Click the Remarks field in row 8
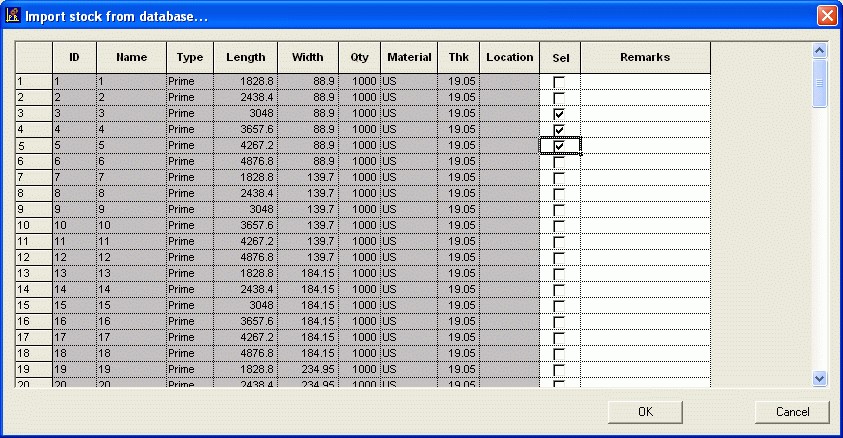843x438 pixels. (645, 194)
